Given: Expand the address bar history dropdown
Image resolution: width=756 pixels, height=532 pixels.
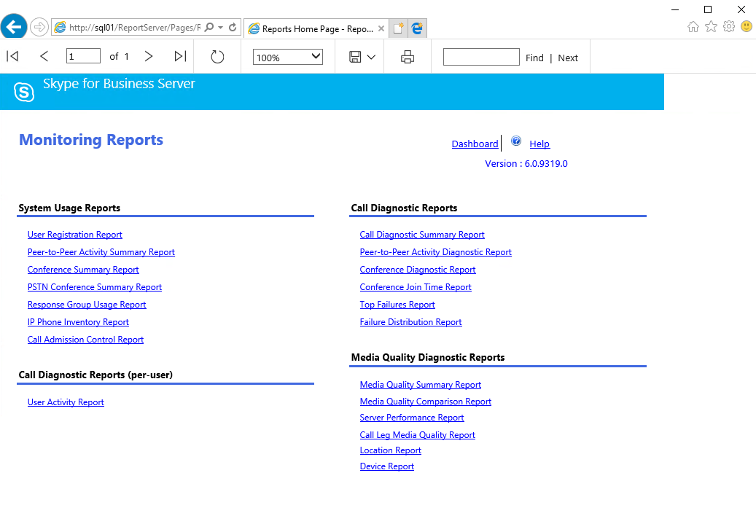Looking at the screenshot, I should pyautogui.click(x=221, y=28).
